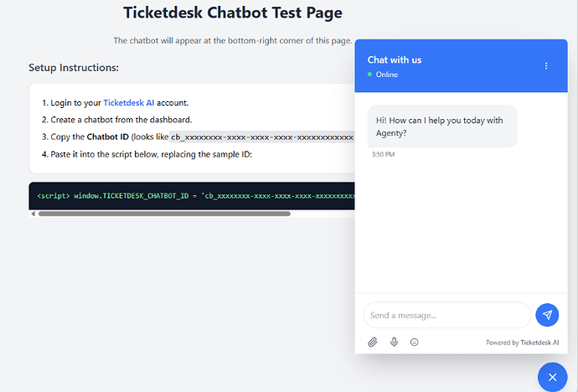Click the chatbot will appear description sentence

[x=233, y=40]
